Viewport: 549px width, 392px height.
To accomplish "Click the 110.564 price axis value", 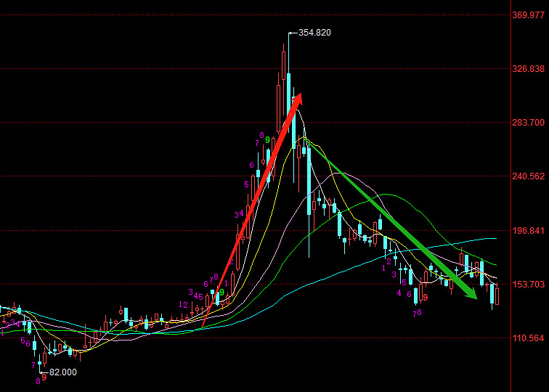I will (529, 338).
